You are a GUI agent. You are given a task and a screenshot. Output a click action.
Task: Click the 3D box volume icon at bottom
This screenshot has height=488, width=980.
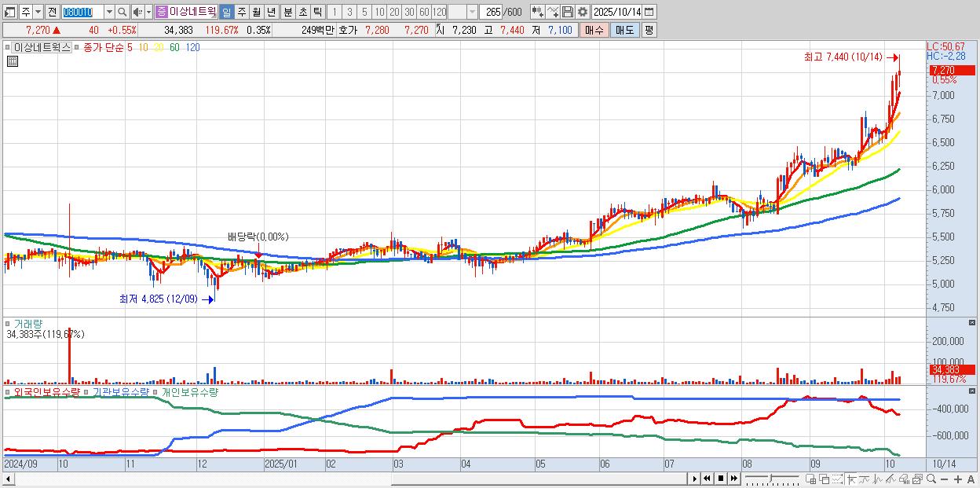[x=905, y=479]
